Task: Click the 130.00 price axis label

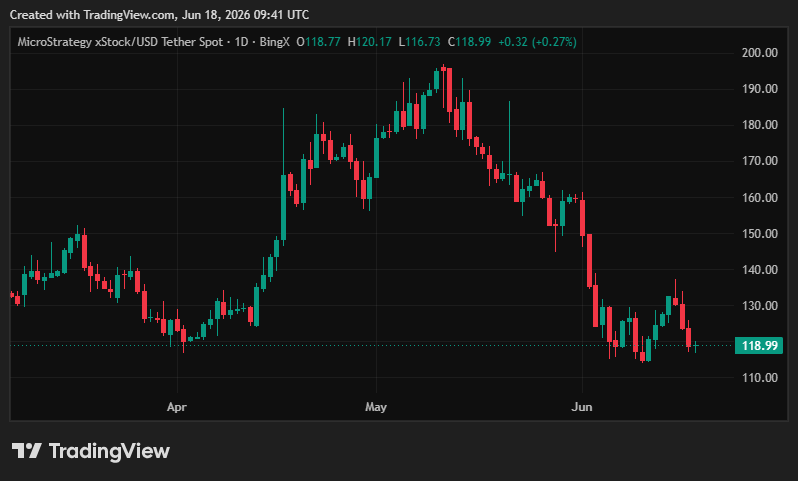Action: [760, 306]
